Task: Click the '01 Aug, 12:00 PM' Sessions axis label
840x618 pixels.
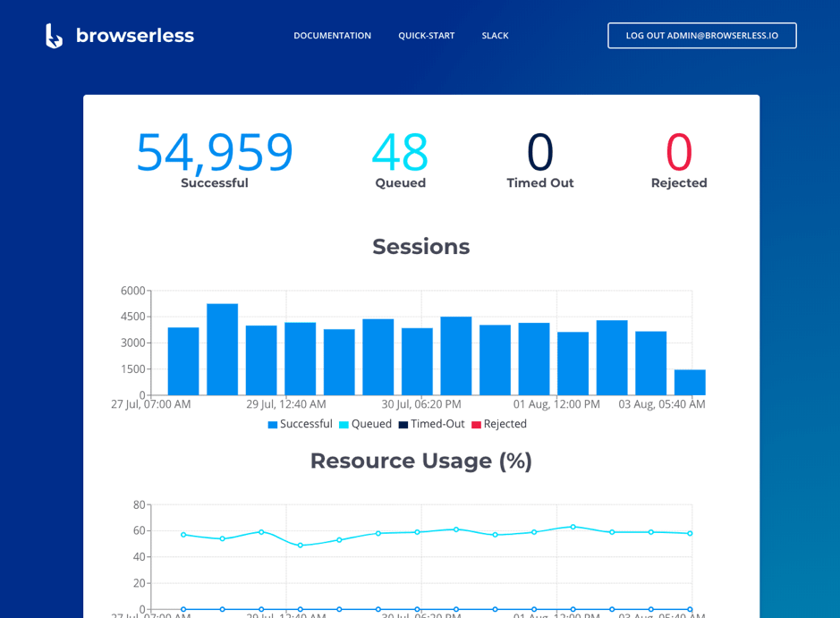Action: tap(556, 404)
